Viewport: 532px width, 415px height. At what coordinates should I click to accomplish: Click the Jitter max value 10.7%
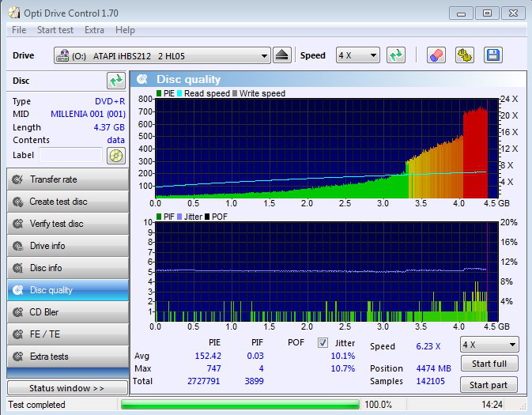tap(343, 368)
